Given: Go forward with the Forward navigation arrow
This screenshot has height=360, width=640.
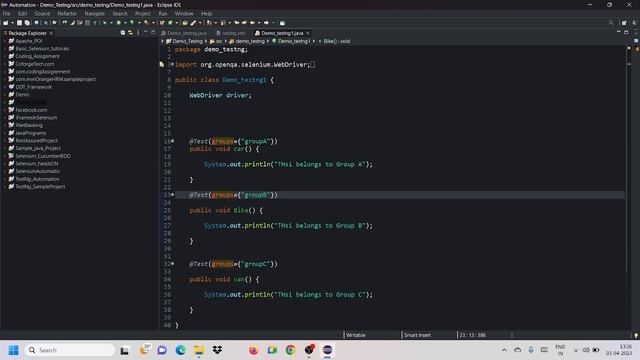Looking at the screenshot, I should pyautogui.click(x=266, y=23).
